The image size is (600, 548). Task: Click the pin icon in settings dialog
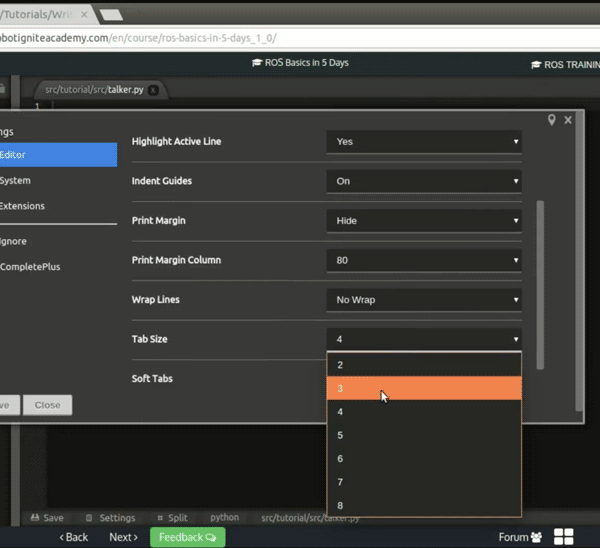tap(551, 120)
